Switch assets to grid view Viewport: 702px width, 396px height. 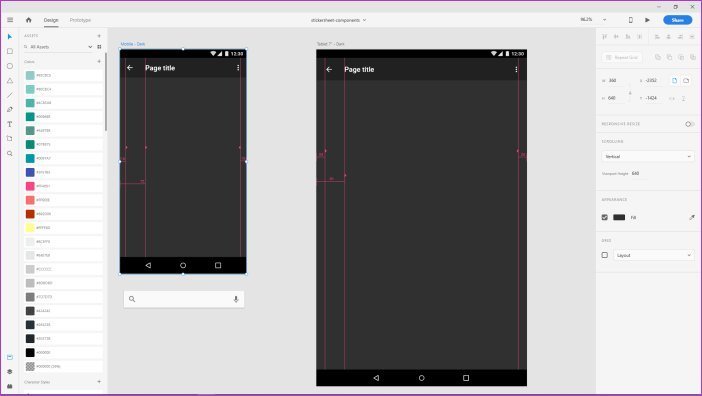pos(99,47)
